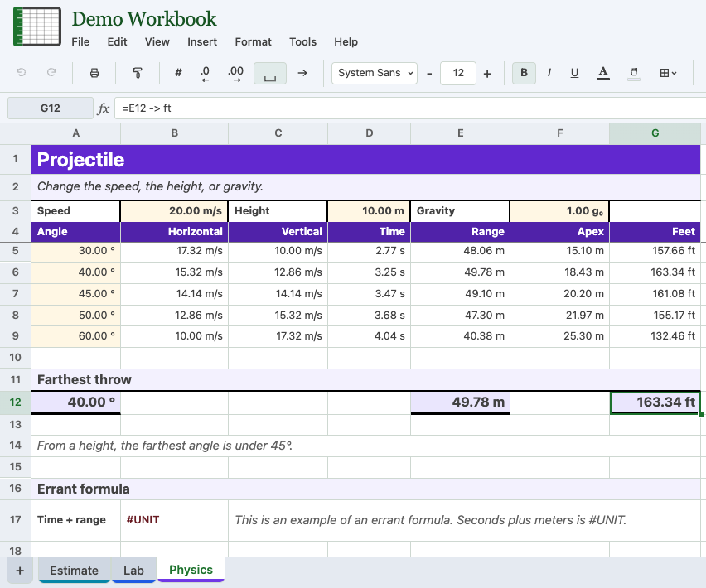The width and height of the screenshot is (706, 588).
Task: Click speed value 20.00 m/s cell
Action: point(174,211)
